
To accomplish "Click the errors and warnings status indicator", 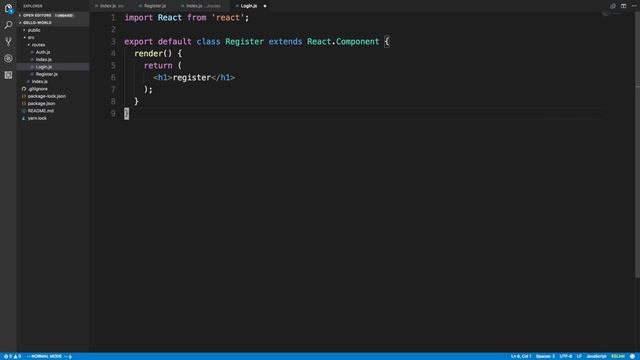I will [x=12, y=356].
